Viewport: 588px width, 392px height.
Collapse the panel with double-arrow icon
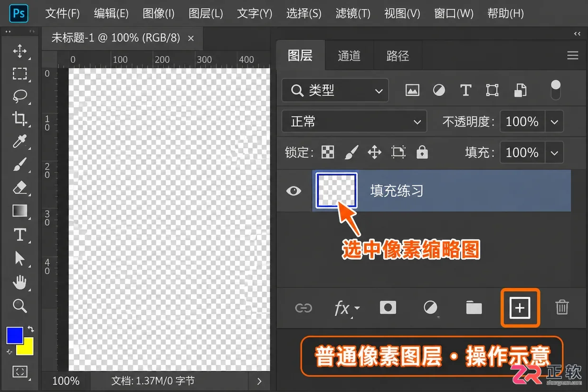pos(577,34)
